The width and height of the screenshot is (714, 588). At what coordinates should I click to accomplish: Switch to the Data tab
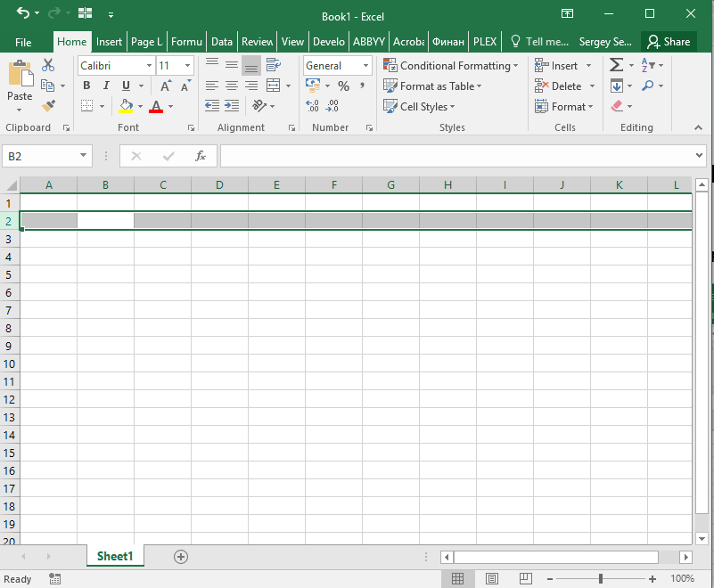coord(222,42)
